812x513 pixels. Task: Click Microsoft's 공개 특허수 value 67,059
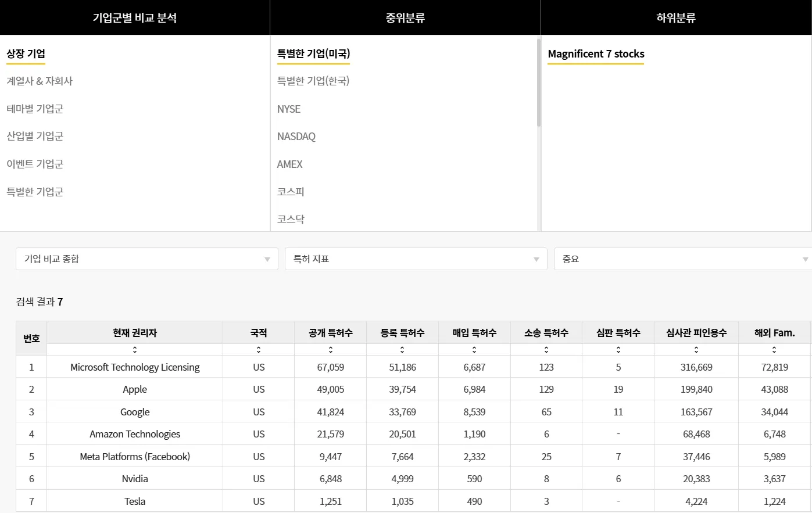[331, 367]
